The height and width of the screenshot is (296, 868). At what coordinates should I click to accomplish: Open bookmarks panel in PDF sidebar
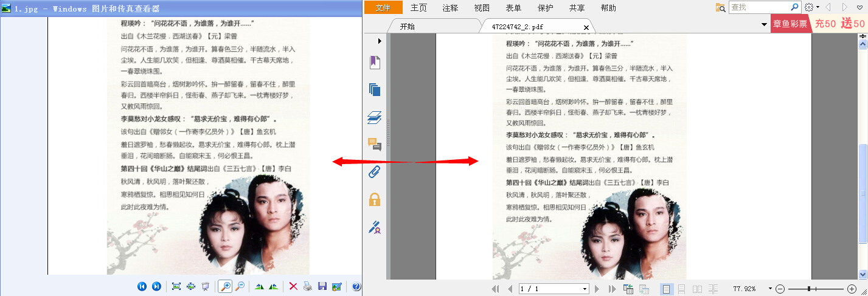tap(375, 62)
